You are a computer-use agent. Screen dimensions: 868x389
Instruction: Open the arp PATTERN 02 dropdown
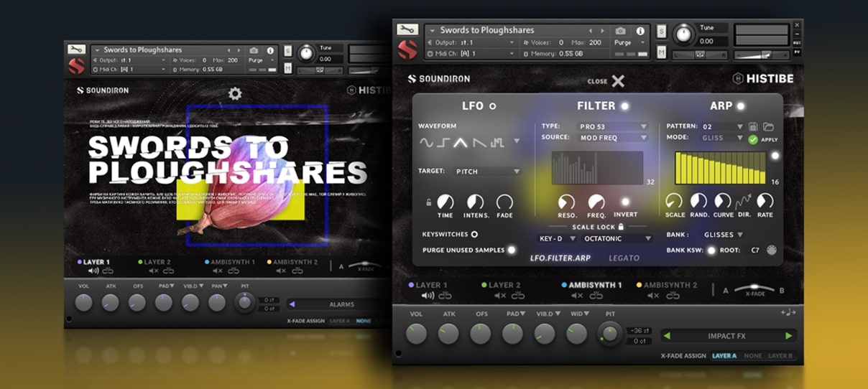coord(722,126)
